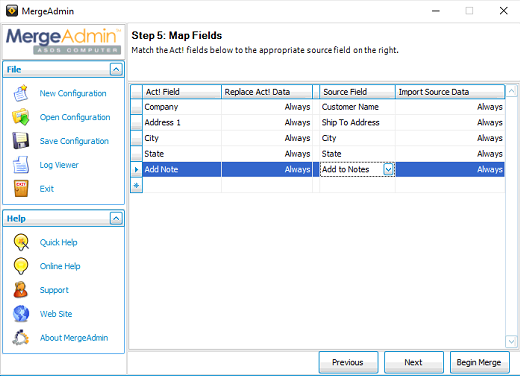Click the empty Act! Field cell in the new row
Image resolution: width=520 pixels, height=376 pixels.
182,185
